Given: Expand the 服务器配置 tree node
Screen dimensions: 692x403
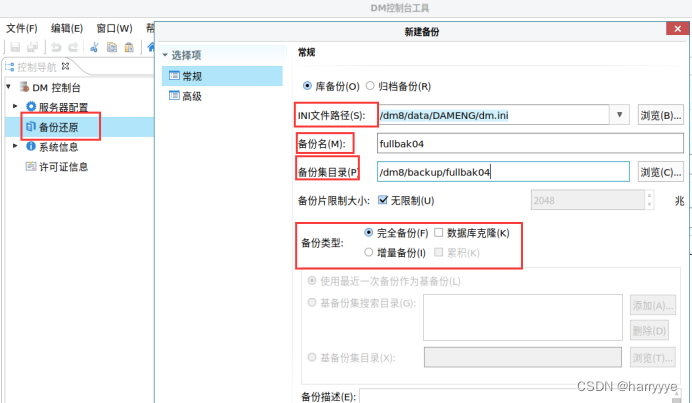Looking at the screenshot, I should point(15,106).
